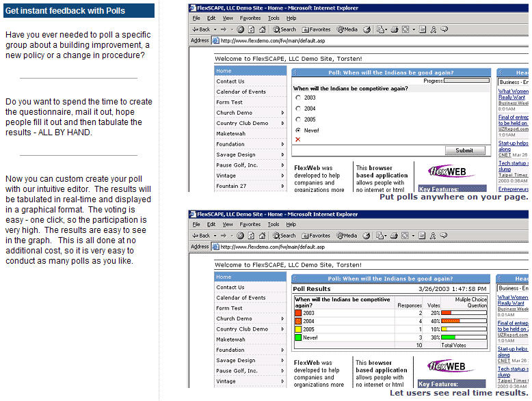Click the red 2003 color swatch in results
Image resolution: width=532 pixels, height=401 pixels.
pyautogui.click(x=298, y=313)
